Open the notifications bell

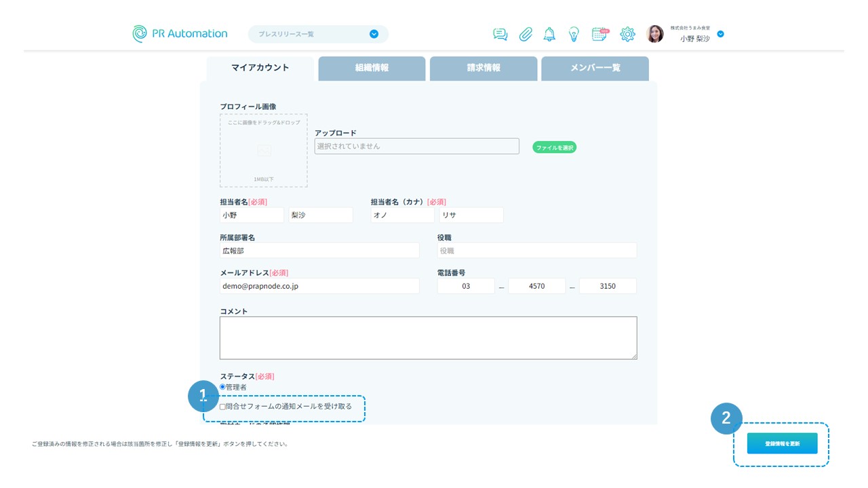pyautogui.click(x=549, y=35)
